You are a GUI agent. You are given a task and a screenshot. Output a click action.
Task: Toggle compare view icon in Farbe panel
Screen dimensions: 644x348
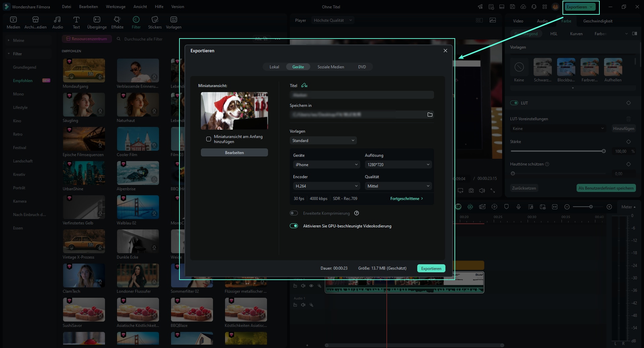coord(634,33)
